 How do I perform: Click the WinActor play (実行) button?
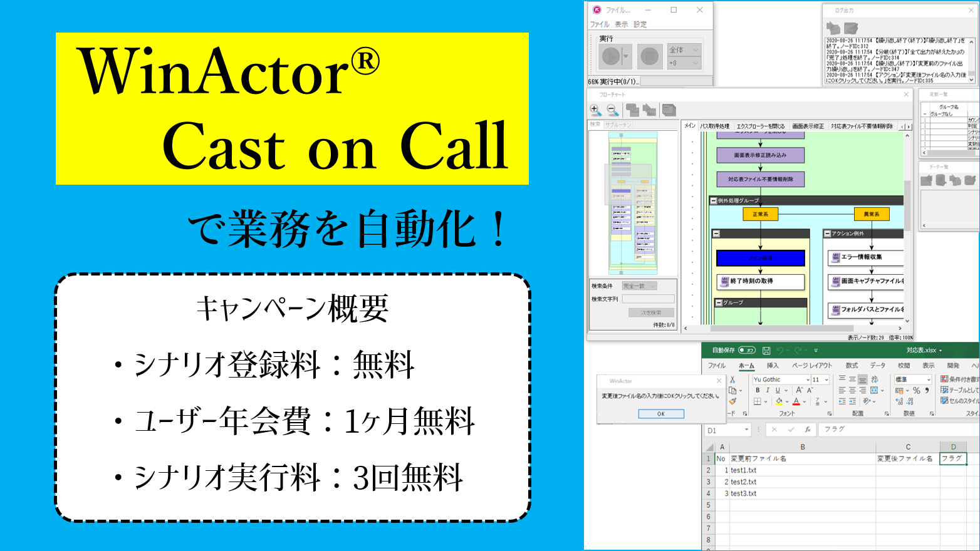point(610,57)
